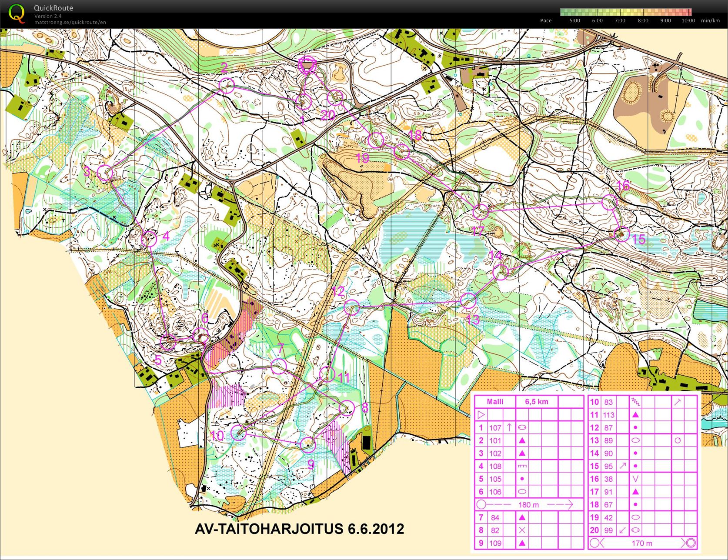Click control circle 16 on the map
This screenshot has height=560, width=728.
[x=609, y=202]
